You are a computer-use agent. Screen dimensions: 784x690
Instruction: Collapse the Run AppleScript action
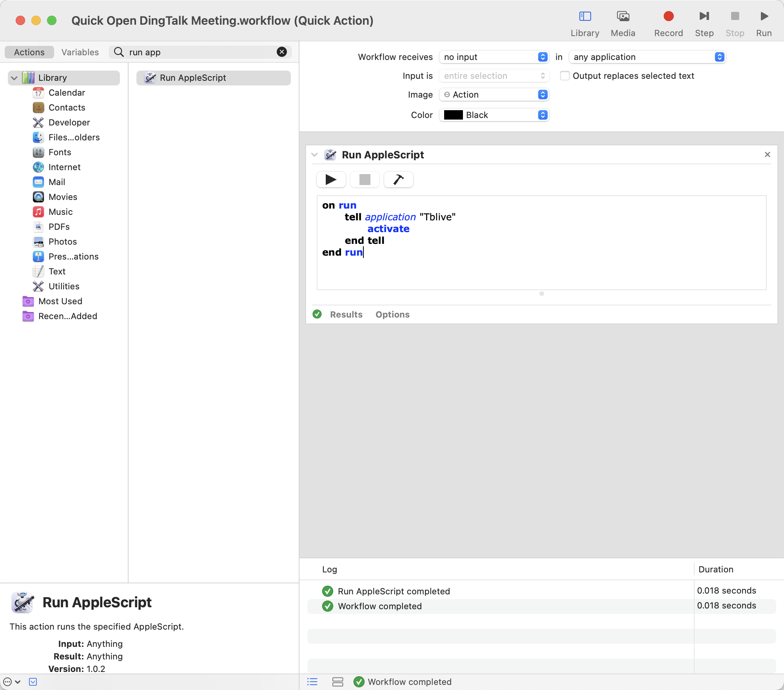pyautogui.click(x=314, y=155)
